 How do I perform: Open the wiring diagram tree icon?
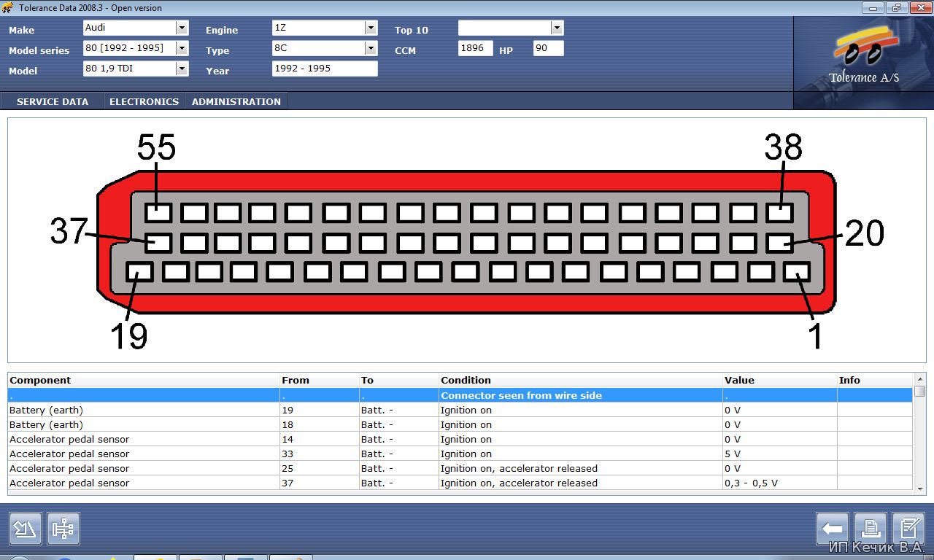click(63, 529)
